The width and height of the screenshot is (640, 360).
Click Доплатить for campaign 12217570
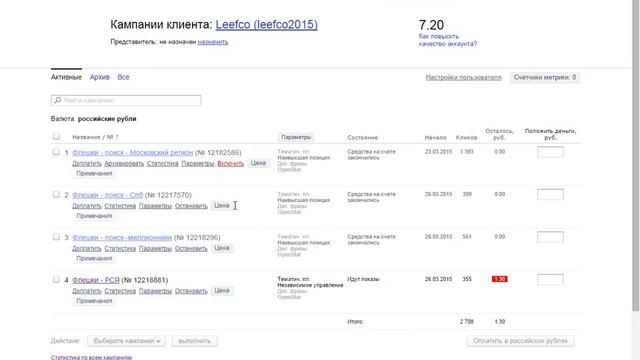click(87, 206)
